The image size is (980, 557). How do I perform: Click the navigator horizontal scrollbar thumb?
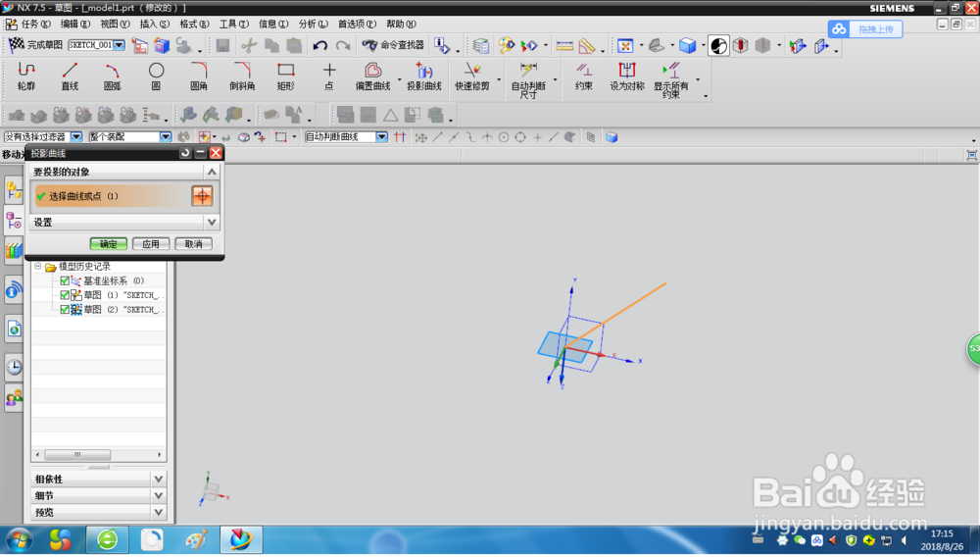tap(77, 454)
